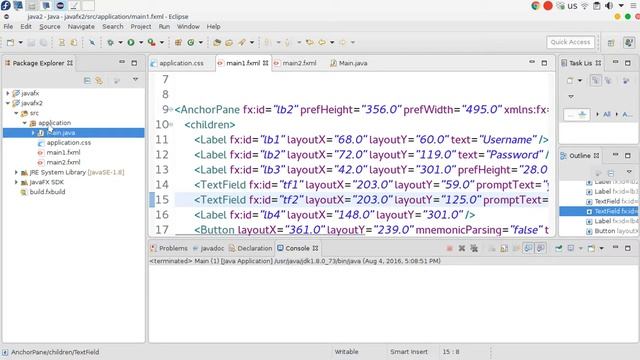Select the Button layoutX node in Outline
The image size is (640, 360).
(612, 231)
